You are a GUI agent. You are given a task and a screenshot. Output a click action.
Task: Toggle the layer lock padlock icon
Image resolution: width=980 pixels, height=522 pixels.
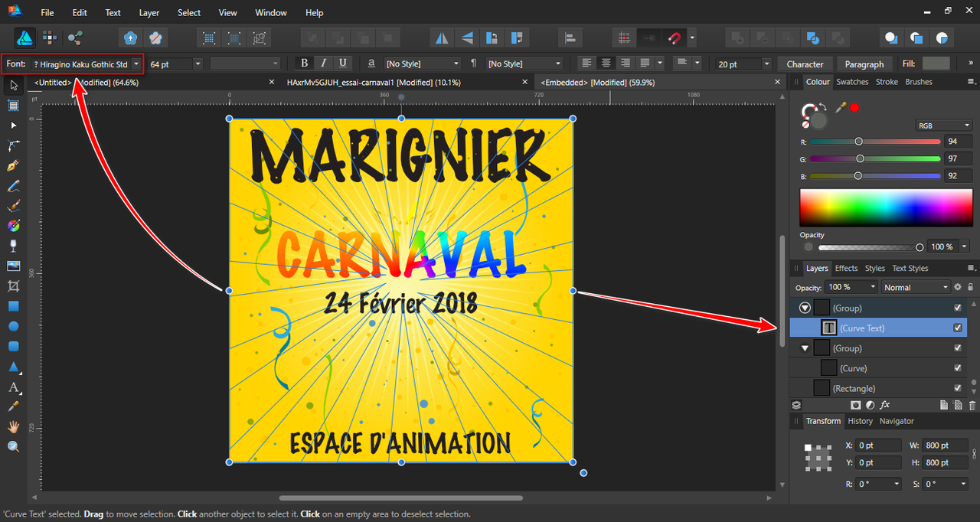pyautogui.click(x=971, y=287)
